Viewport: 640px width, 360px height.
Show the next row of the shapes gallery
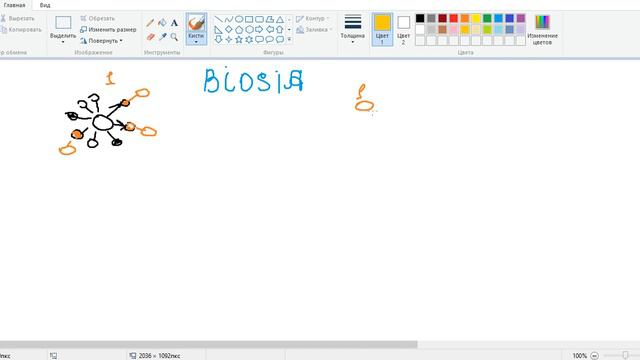tap(289, 29)
